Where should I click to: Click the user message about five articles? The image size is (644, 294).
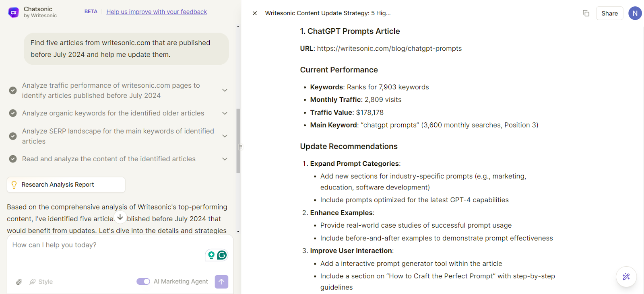click(x=126, y=49)
